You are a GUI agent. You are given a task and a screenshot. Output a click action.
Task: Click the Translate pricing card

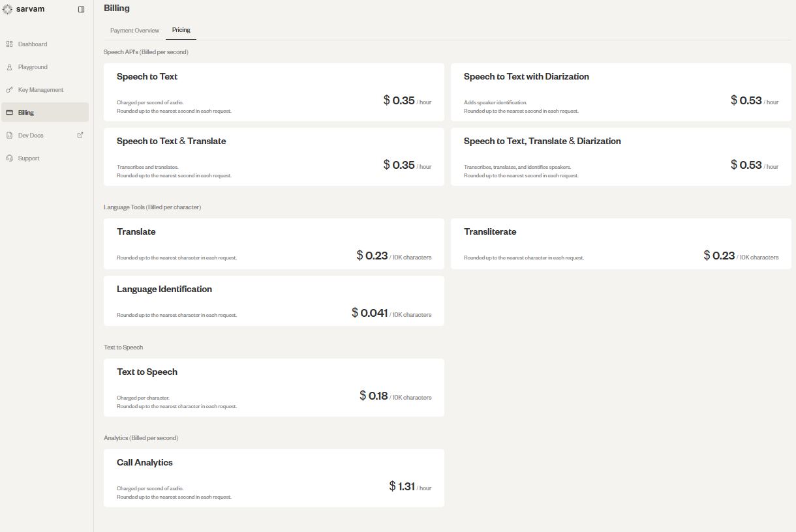pyautogui.click(x=273, y=243)
